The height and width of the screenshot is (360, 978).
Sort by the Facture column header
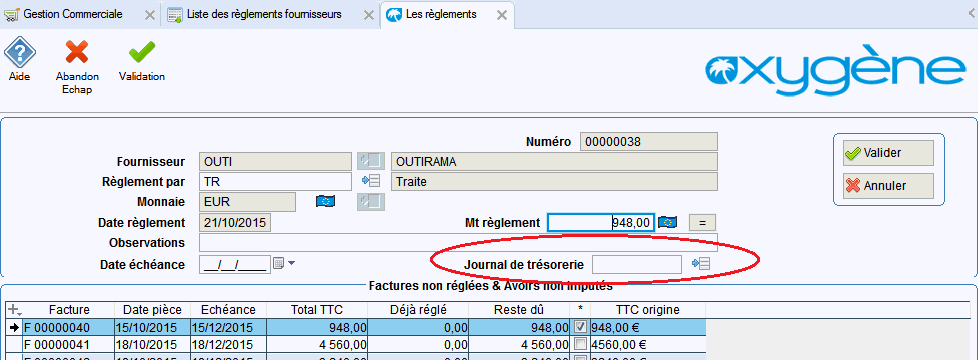coord(69,310)
